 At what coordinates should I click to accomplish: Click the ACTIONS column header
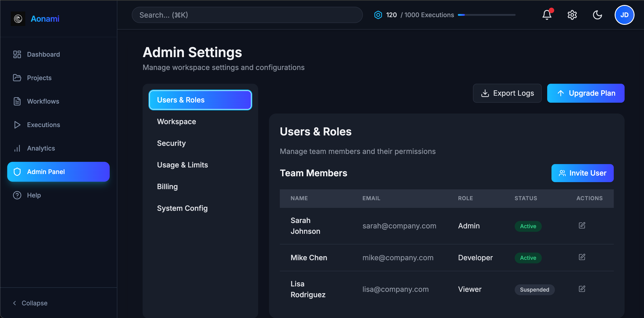[x=589, y=198]
